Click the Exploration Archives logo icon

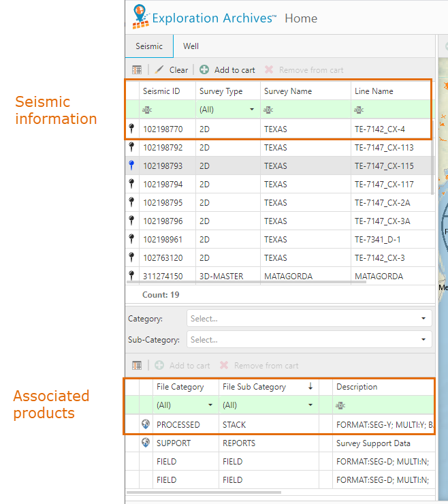click(x=140, y=17)
